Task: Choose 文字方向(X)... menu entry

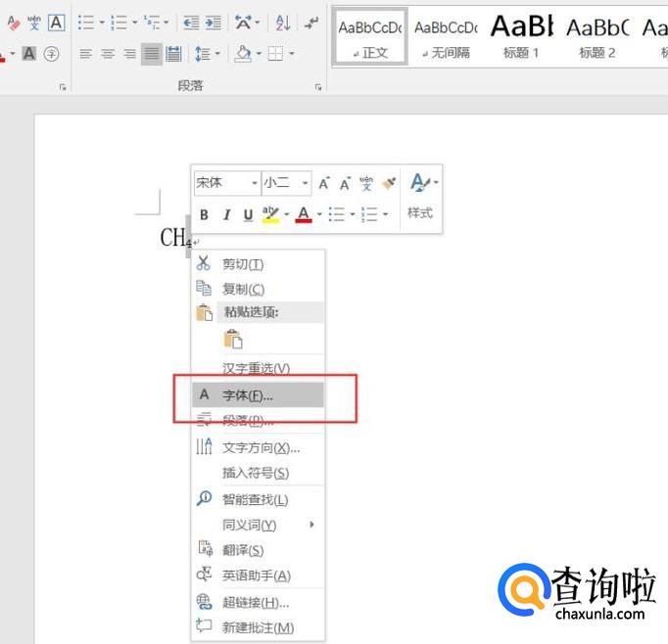Action: [x=259, y=448]
